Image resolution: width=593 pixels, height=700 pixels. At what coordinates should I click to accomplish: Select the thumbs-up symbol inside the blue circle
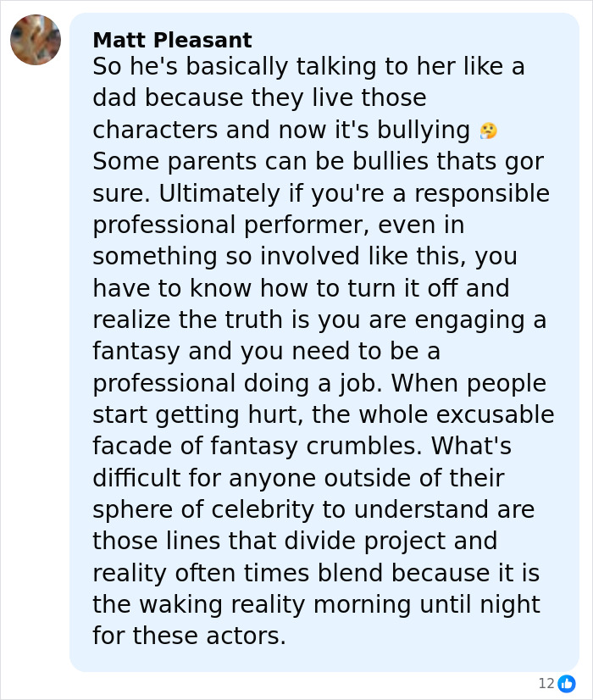click(x=566, y=684)
